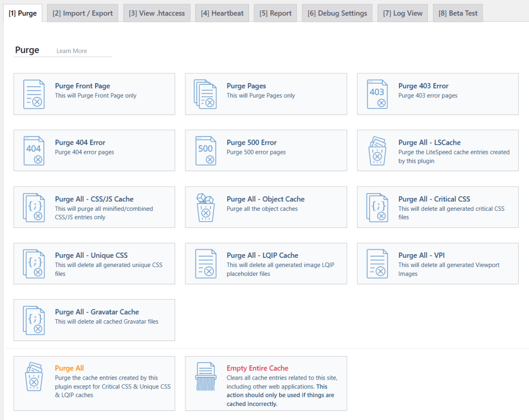Image resolution: width=529 pixels, height=420 pixels.
Task: Click the 404 error page icon
Action: [x=34, y=150]
